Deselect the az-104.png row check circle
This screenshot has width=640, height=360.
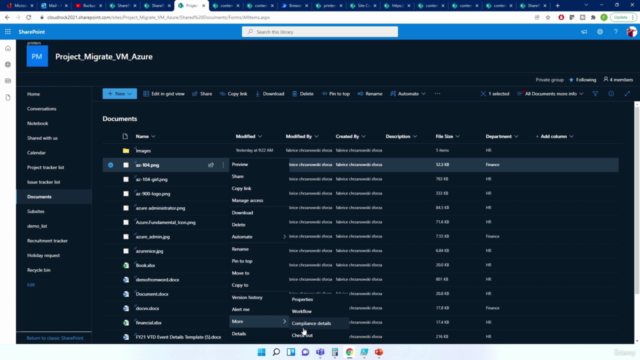point(111,165)
